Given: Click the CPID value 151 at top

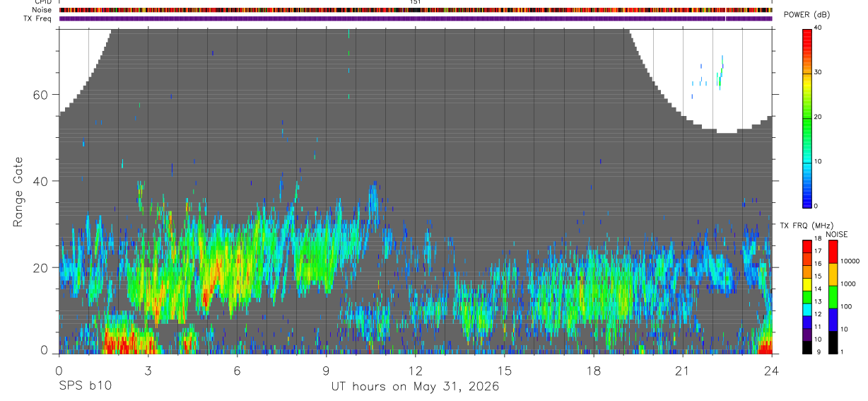Looking at the screenshot, I should click(416, 2).
